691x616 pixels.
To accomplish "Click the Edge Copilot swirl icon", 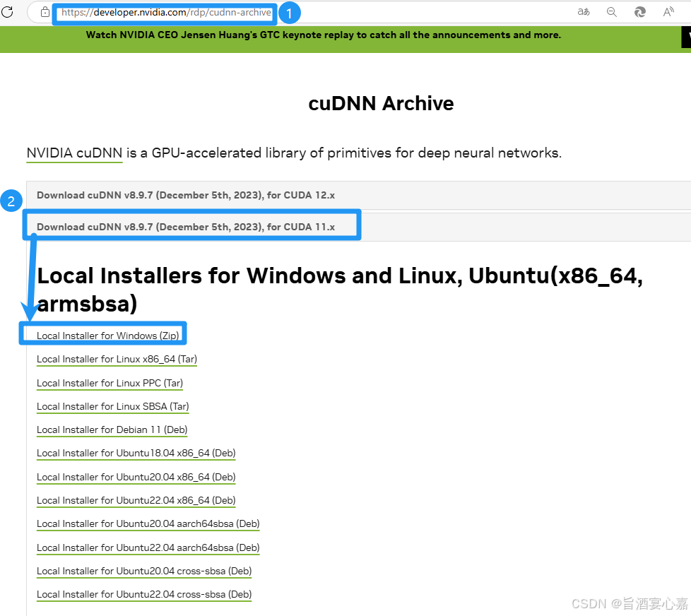I will 640,12.
